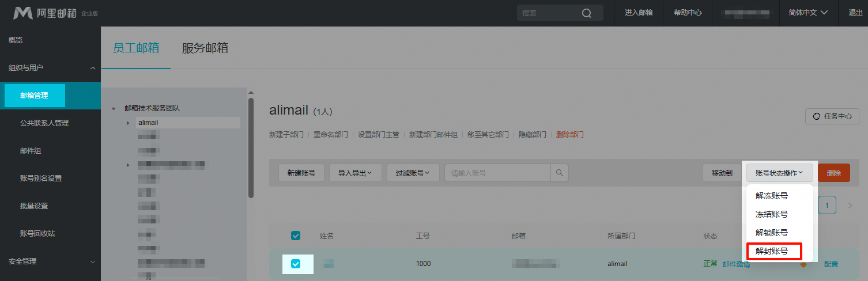Select 解封账号 from the status menu
The height and width of the screenshot is (281, 868).
click(772, 251)
